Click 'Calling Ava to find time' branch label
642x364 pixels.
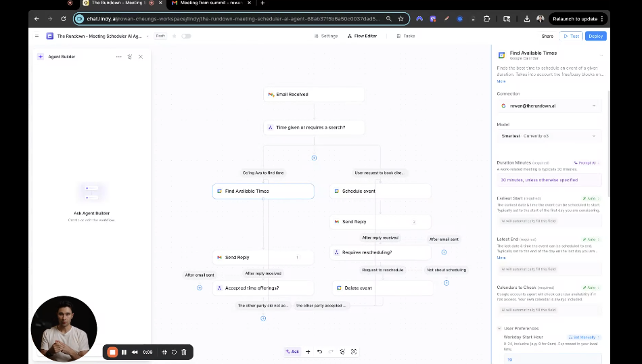[263, 173]
